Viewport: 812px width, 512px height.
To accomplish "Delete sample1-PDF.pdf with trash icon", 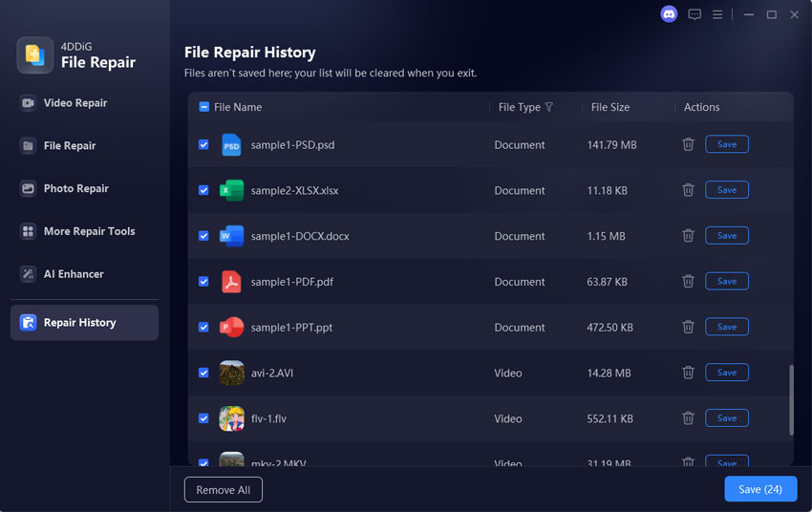I will (688, 281).
